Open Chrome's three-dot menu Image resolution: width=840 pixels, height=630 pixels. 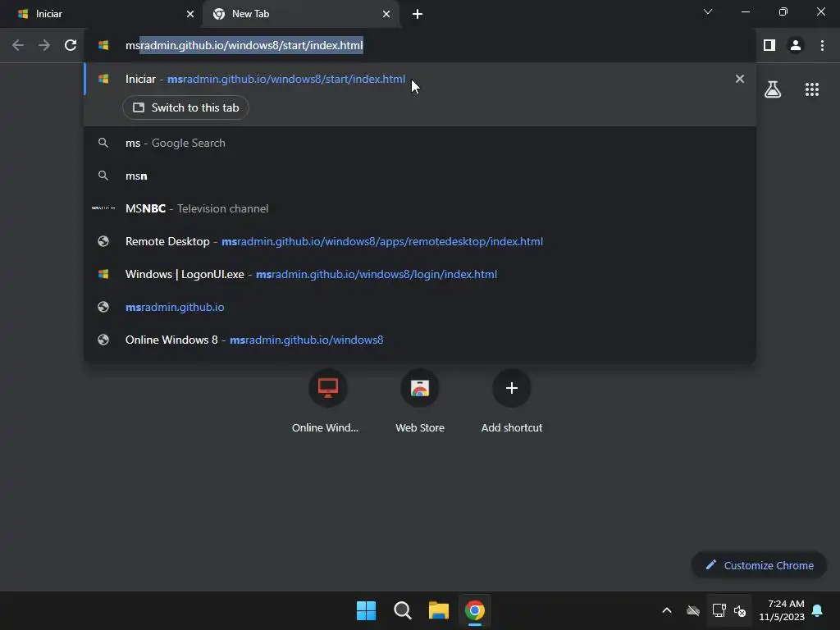(x=822, y=46)
